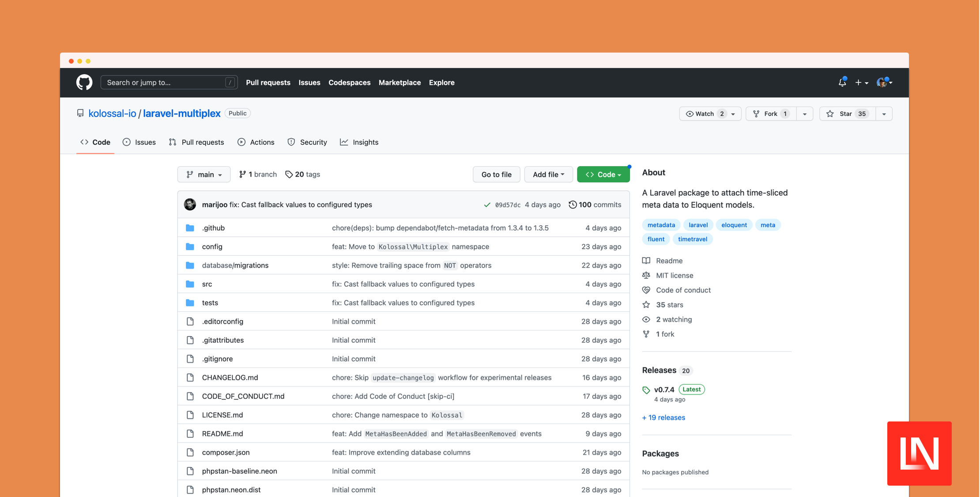The image size is (980, 497).
Task: Select the timetravel topic tag
Action: point(692,239)
